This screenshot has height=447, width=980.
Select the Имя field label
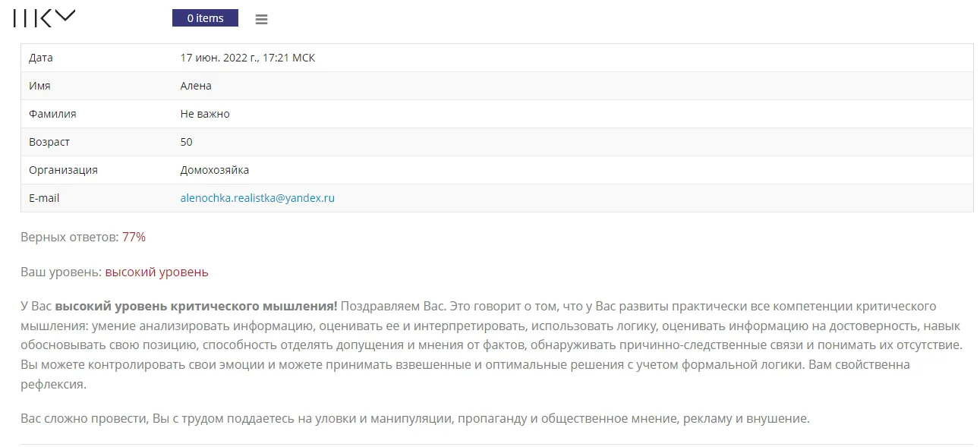39,86
